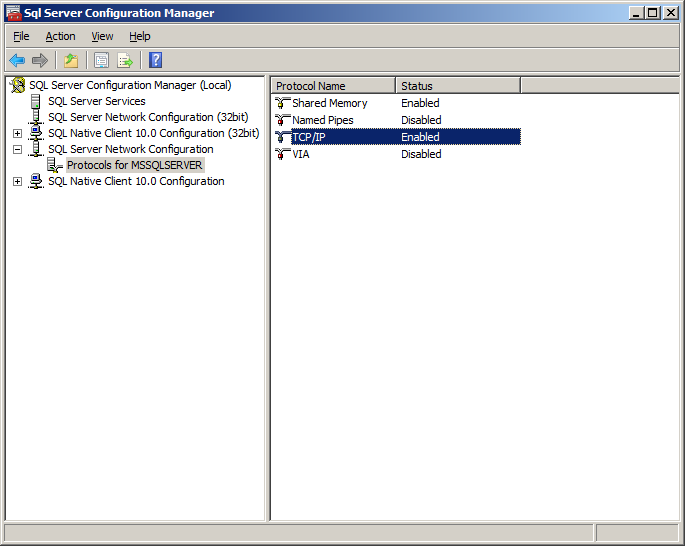
Task: Click the application icon in title bar
Action: click(14, 13)
